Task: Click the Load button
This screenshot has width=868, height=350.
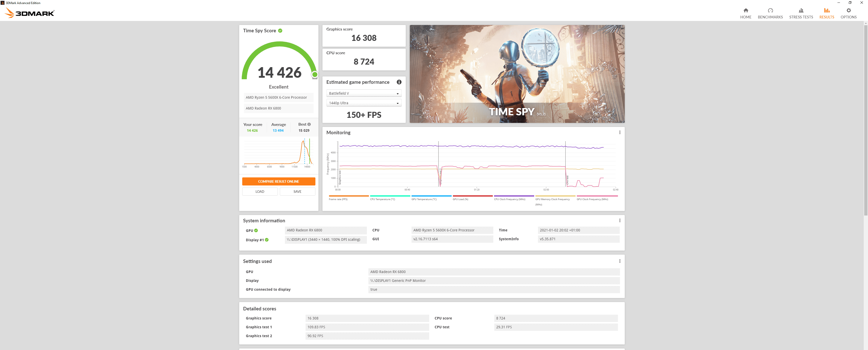Action: (x=260, y=192)
